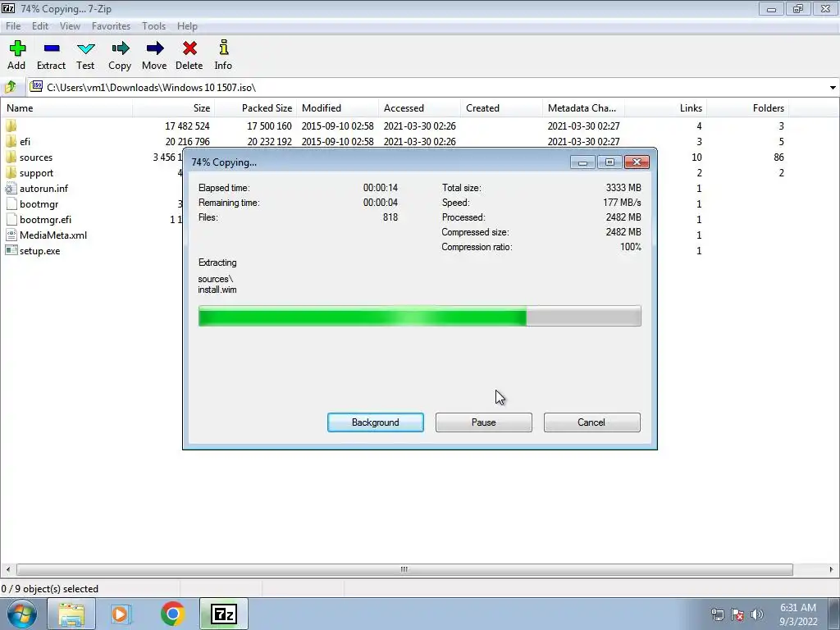Click the ISO icon in the address bar
This screenshot has width=840, height=630.
pos(36,86)
